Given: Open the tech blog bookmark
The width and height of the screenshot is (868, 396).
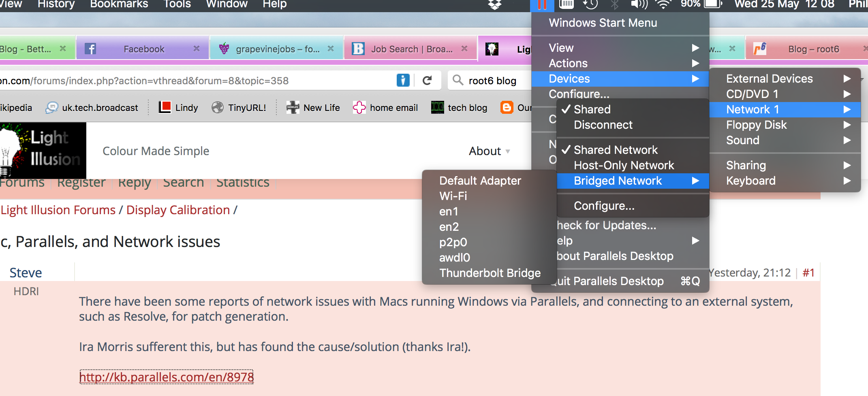Looking at the screenshot, I should point(459,108).
